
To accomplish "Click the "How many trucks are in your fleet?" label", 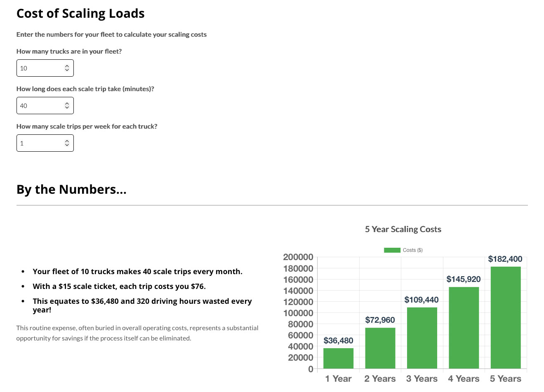I will (69, 51).
